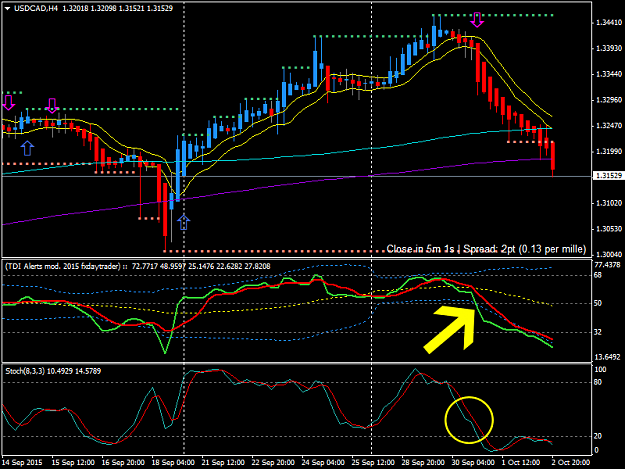The image size is (625, 469).
Task: Click the 'Close in 5m 1s | Spread: 2pt' status text
Action: [x=486, y=249]
